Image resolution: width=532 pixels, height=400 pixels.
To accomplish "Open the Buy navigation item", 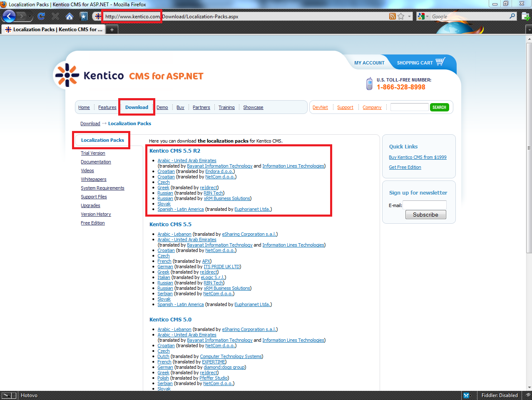I will click(180, 107).
